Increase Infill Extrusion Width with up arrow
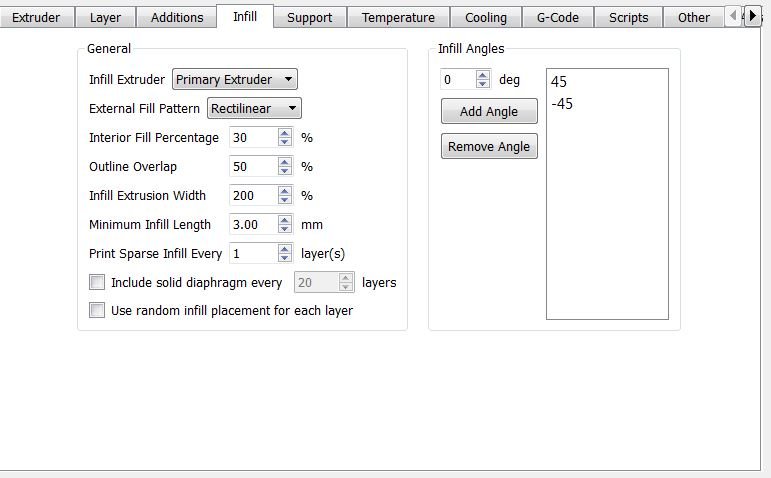771x478 pixels. [x=284, y=191]
